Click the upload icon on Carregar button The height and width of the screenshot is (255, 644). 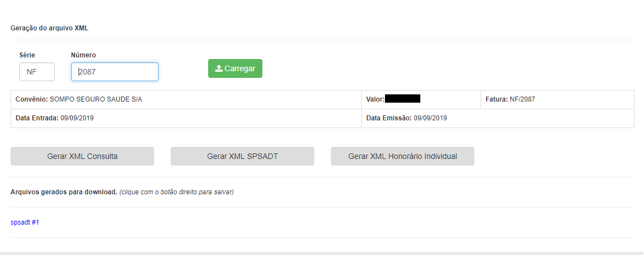(219, 68)
